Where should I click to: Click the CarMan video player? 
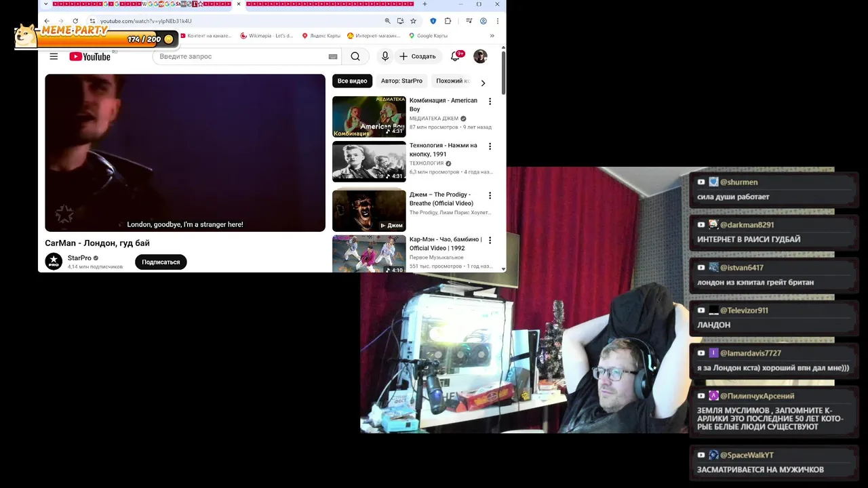click(x=185, y=153)
